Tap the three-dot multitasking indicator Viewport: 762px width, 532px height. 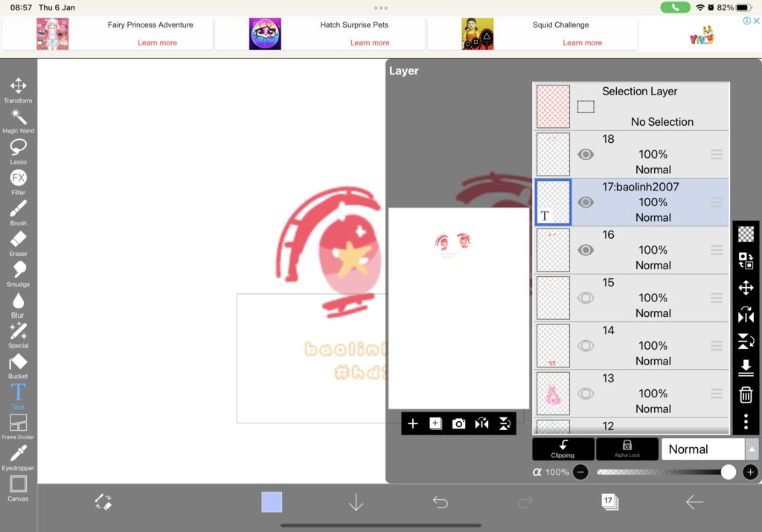coord(381,7)
